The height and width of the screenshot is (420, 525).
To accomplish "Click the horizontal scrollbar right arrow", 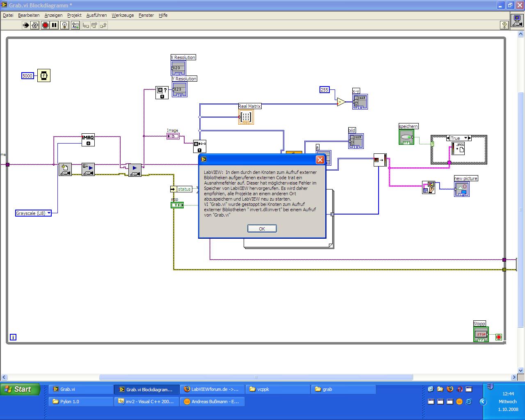I will click(x=514, y=377).
